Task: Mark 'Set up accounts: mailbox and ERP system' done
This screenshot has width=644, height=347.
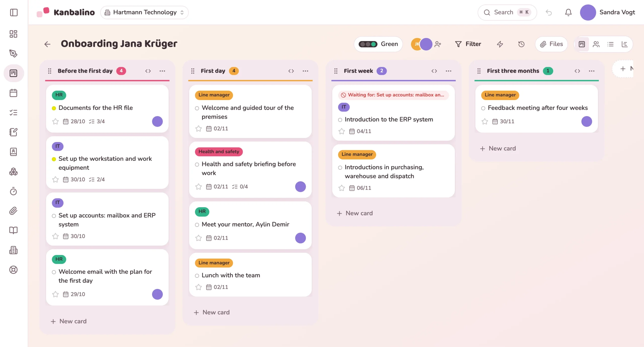Action: [x=54, y=216]
